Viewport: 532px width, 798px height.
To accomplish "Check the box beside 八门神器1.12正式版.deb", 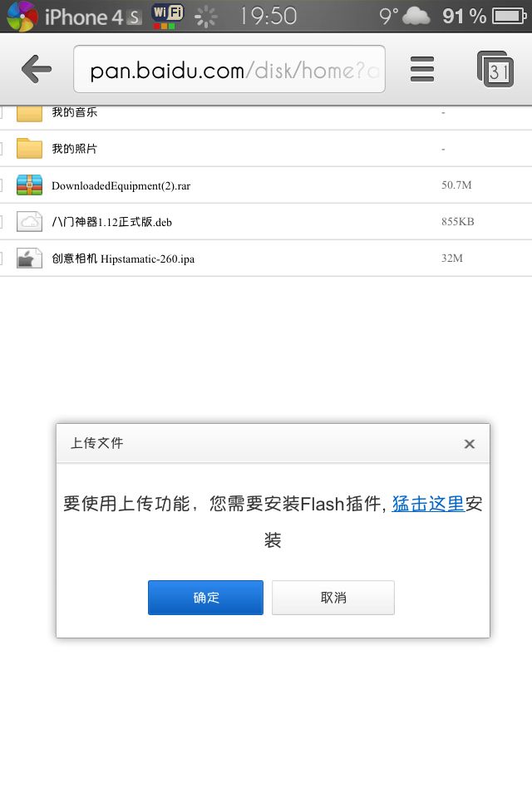I will click(x=1, y=222).
